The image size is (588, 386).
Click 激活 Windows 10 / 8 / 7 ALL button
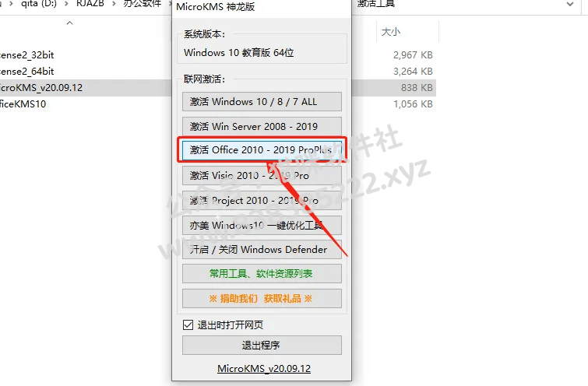(x=262, y=102)
